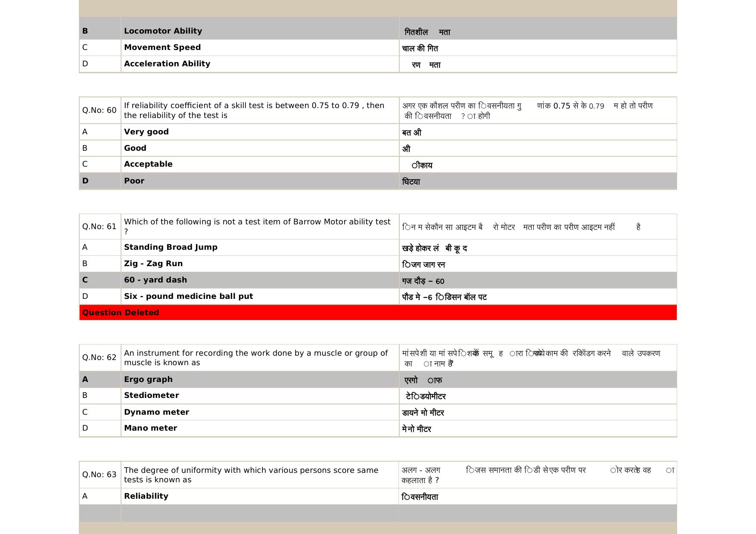Click the Q.No: 62 label cell
Image resolution: width=756 pixels, height=534 pixels.
pyautogui.click(x=100, y=357)
